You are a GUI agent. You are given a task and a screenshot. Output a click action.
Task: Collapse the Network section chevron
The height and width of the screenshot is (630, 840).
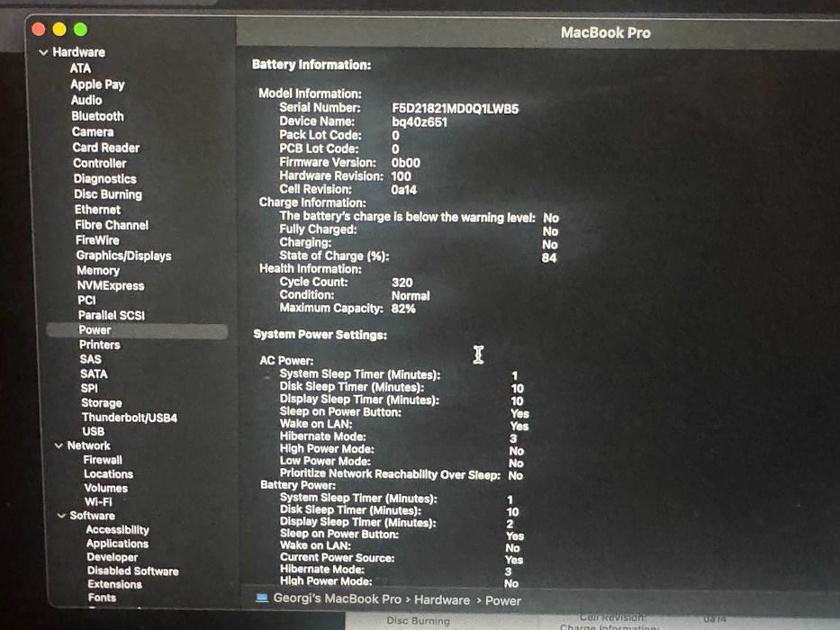[59, 445]
